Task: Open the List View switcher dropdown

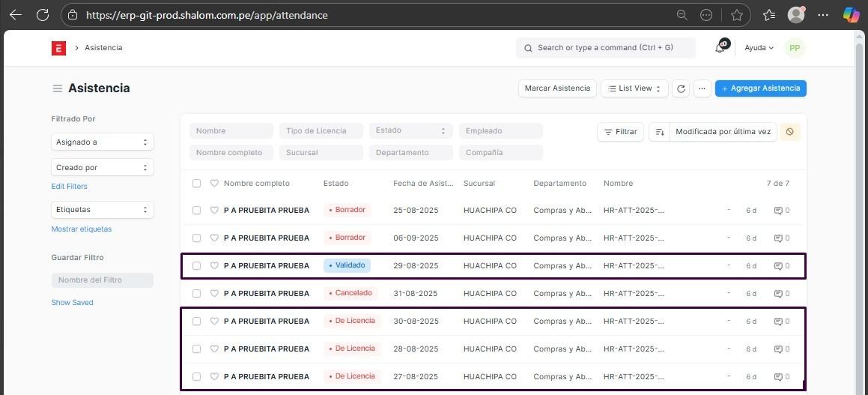Action: pyautogui.click(x=634, y=88)
